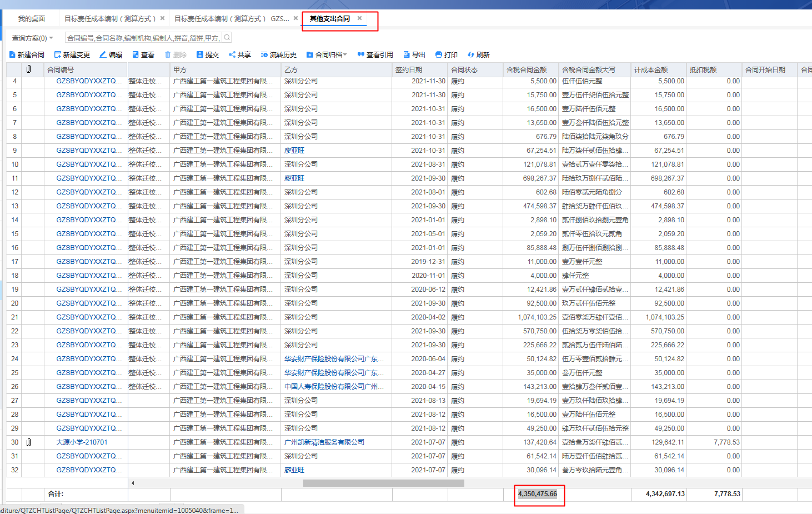This screenshot has height=514, width=812.
Task: Close first 目标责任成本编制（测算方式）tab
Action: click(x=162, y=18)
